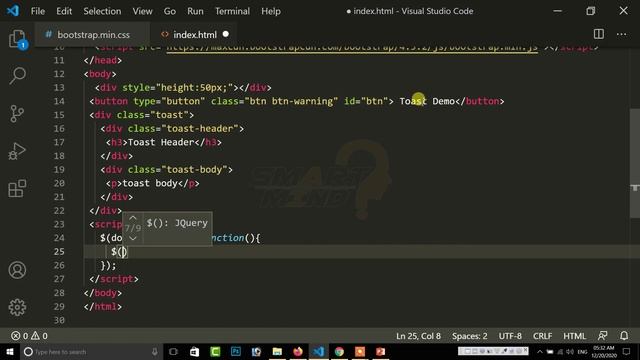Go to line via Ln 25, Col 8

(x=418, y=336)
